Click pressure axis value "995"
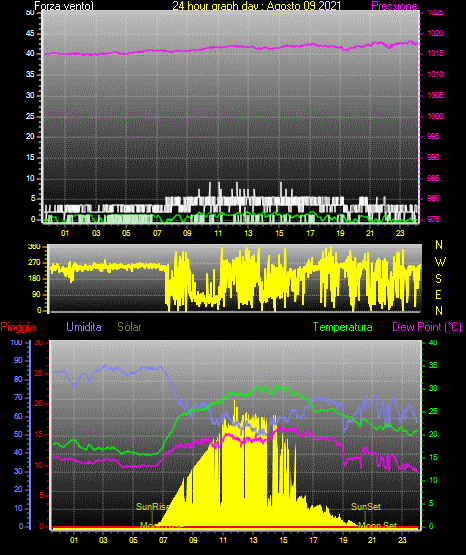The image size is (466, 555). pyautogui.click(x=433, y=136)
